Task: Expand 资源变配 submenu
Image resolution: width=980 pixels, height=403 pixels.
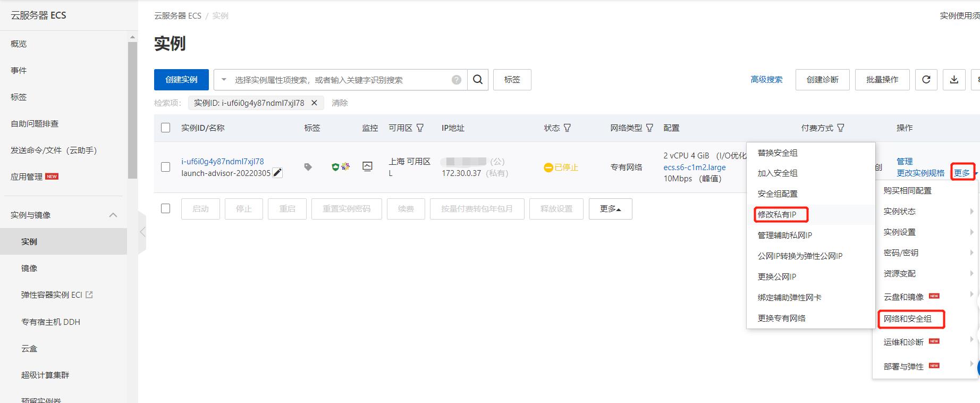Action: click(926, 273)
